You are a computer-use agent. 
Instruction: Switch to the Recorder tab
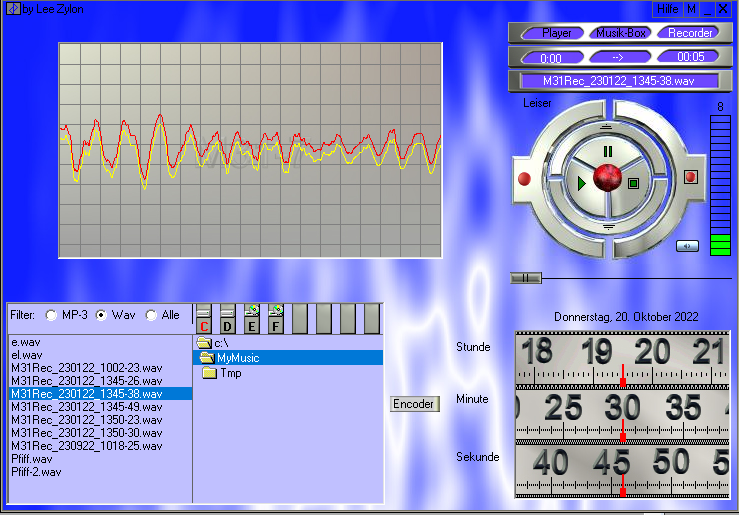tap(690, 33)
